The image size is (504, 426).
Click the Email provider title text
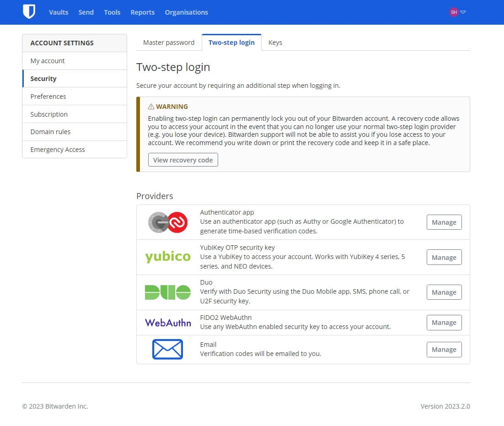click(x=208, y=345)
